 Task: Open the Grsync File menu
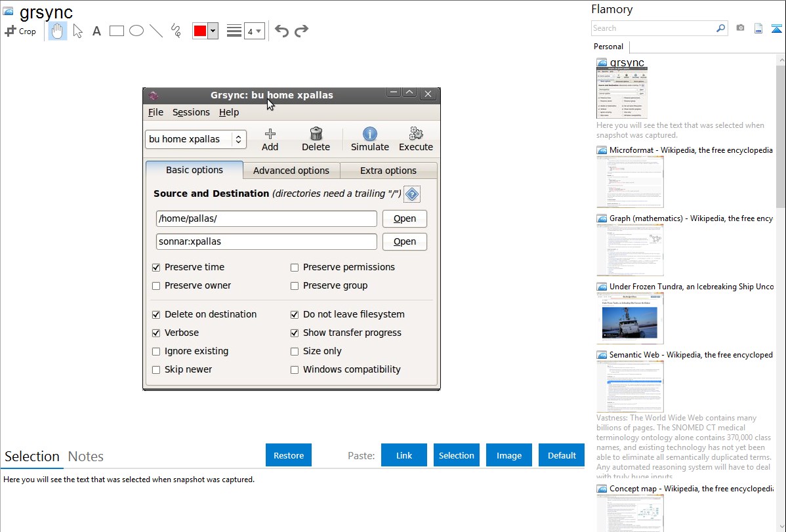click(x=155, y=112)
